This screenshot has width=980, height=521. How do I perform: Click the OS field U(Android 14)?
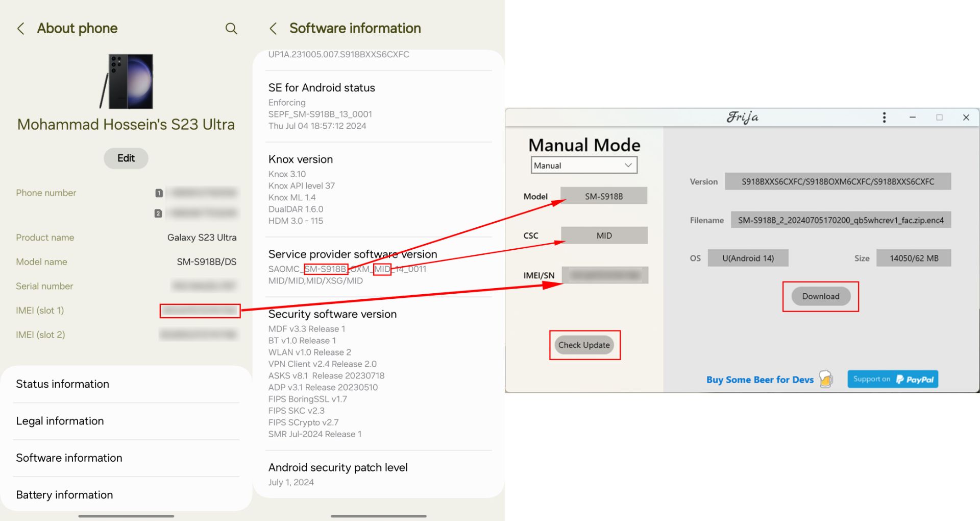point(748,258)
